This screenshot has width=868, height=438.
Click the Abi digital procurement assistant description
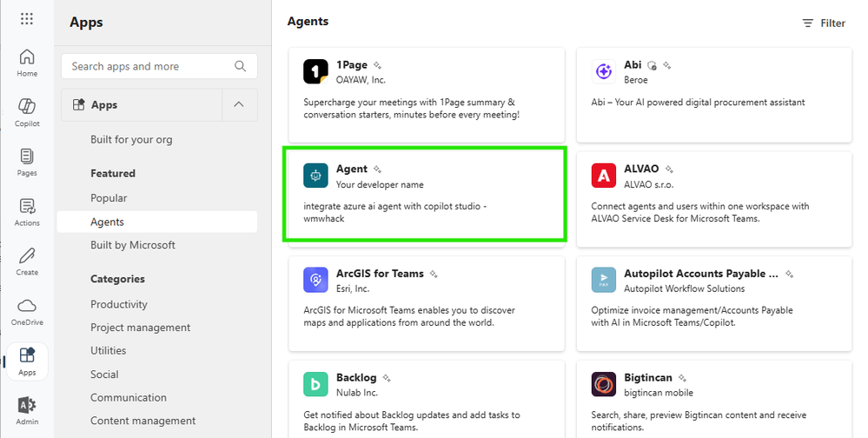[698, 103]
